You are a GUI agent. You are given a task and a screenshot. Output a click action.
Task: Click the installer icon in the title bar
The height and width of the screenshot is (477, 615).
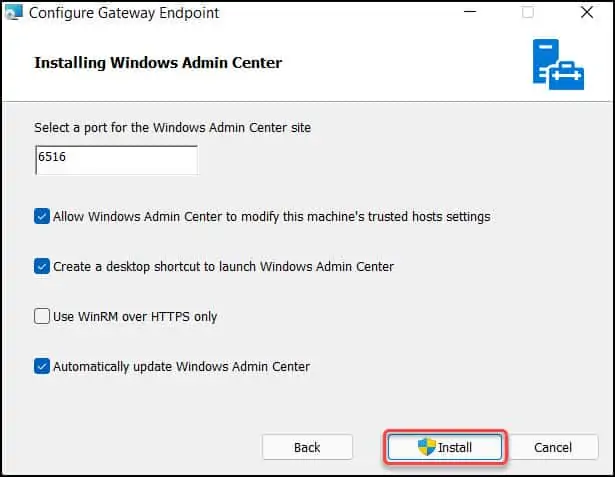point(13,13)
